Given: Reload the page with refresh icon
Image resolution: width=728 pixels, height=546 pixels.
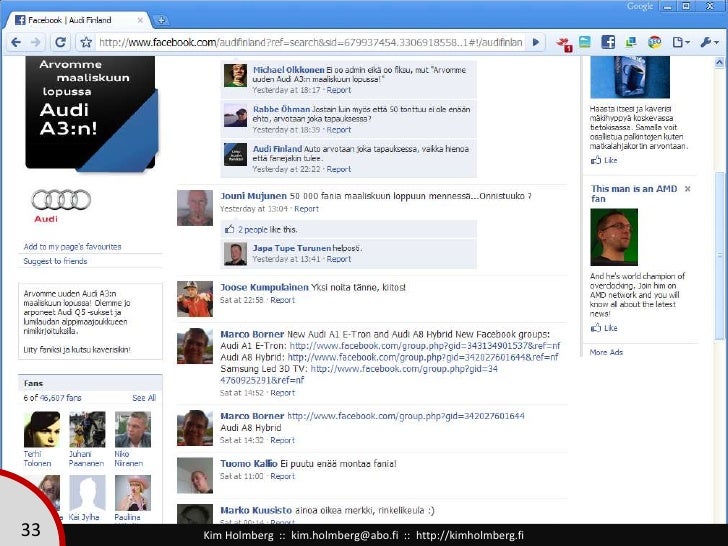Looking at the screenshot, I should tap(60, 42).
